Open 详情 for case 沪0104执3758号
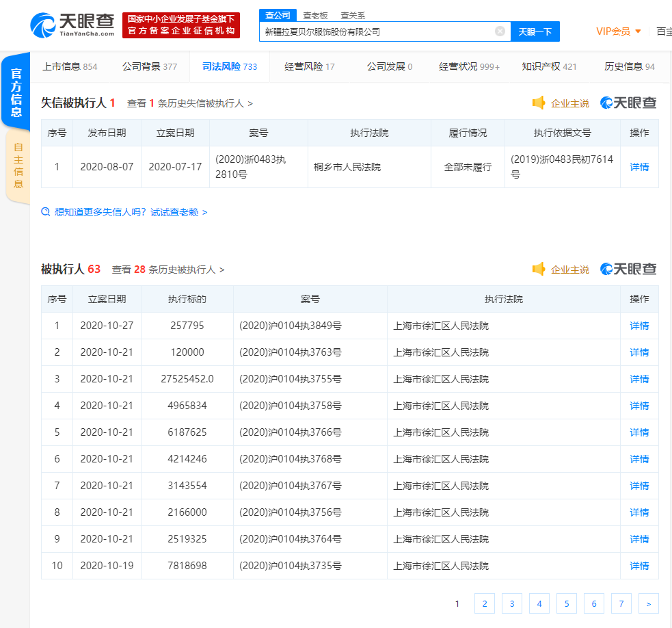 (x=639, y=406)
